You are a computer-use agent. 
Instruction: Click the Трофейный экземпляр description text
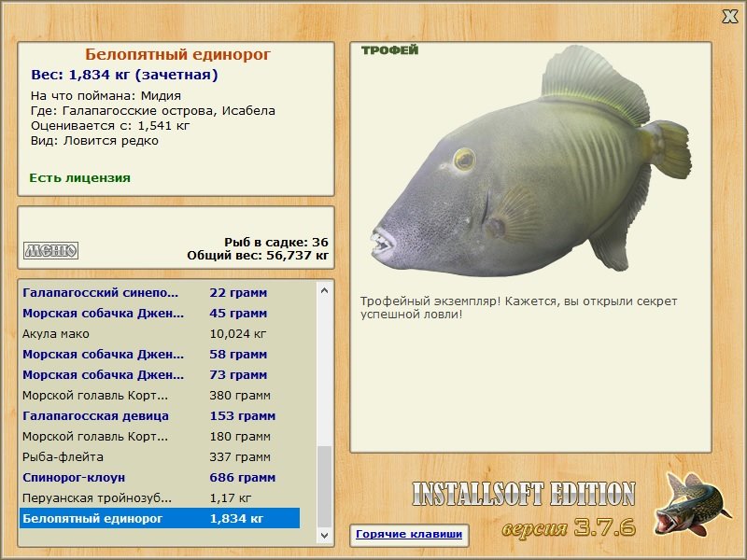pos(518,308)
